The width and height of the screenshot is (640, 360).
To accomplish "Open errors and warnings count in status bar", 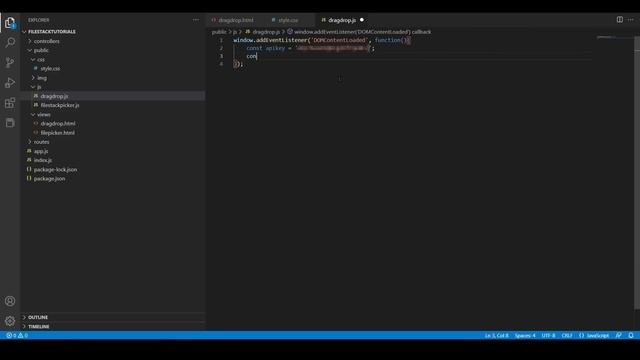I will [17, 335].
